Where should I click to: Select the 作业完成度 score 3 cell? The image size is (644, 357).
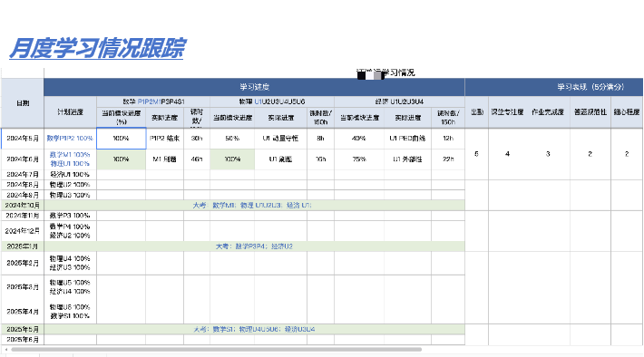click(x=548, y=154)
